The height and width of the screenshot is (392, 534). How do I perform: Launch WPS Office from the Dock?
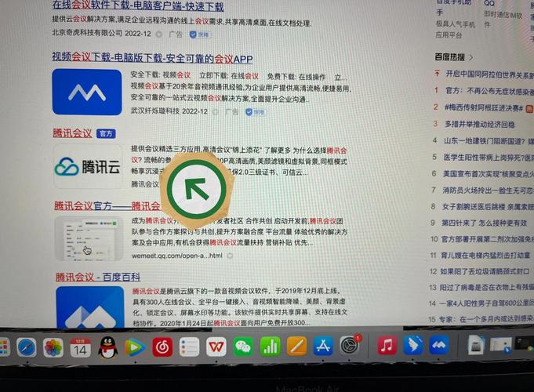point(216,347)
